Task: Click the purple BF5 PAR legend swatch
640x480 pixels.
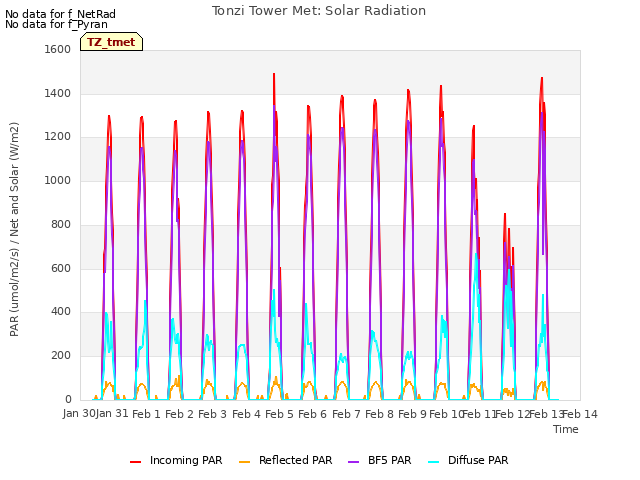Action: [x=353, y=462]
